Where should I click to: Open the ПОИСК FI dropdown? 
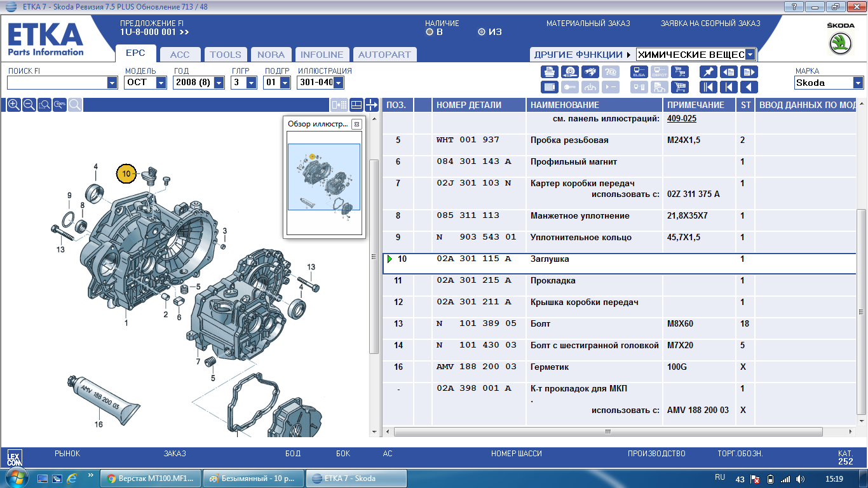click(x=112, y=83)
